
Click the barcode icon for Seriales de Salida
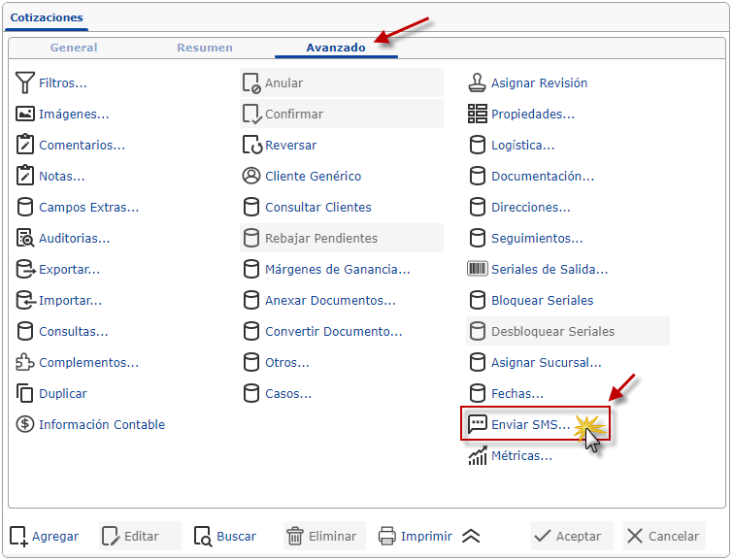pyautogui.click(x=478, y=269)
